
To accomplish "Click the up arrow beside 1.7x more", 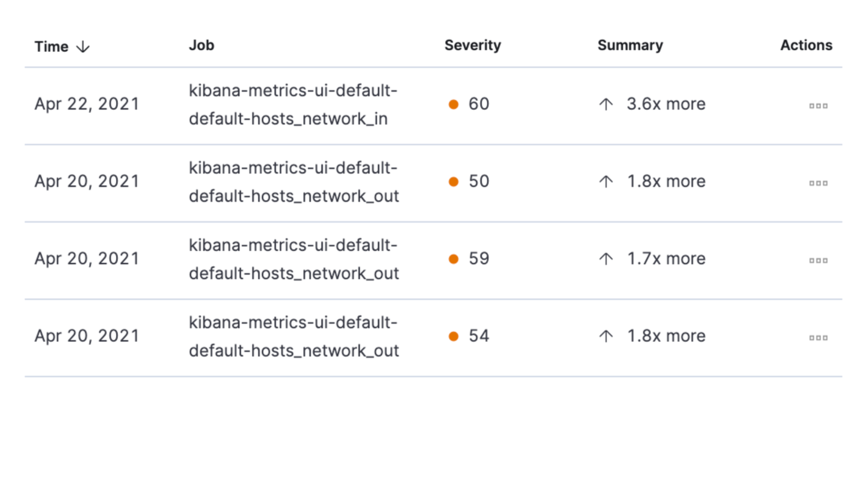I will pos(606,259).
